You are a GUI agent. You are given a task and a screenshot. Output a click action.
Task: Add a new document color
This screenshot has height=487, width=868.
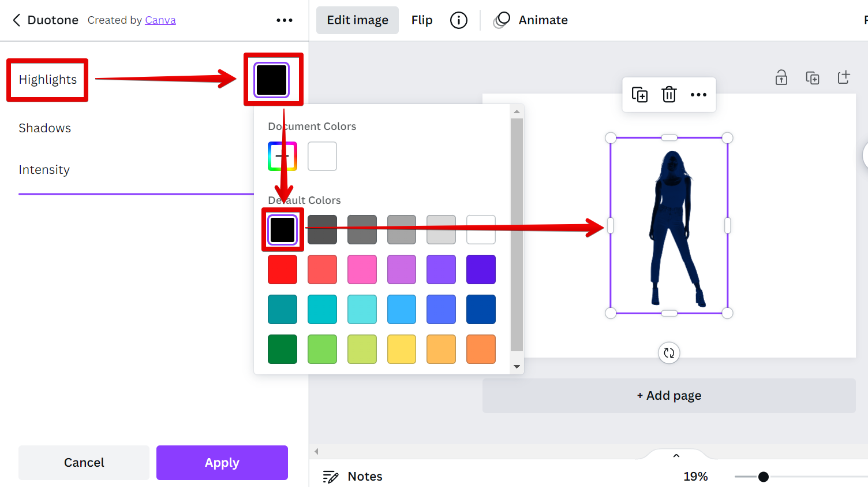282,157
